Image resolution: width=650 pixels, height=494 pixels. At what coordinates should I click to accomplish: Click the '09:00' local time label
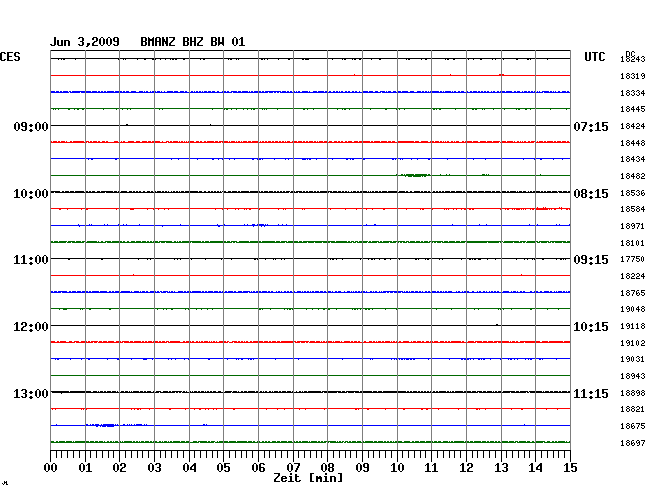[31, 126]
